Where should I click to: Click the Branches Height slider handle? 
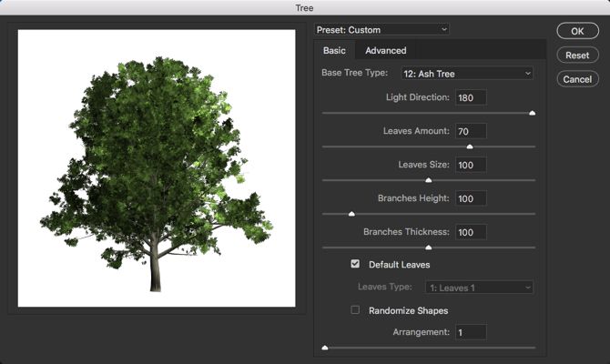[x=351, y=214]
